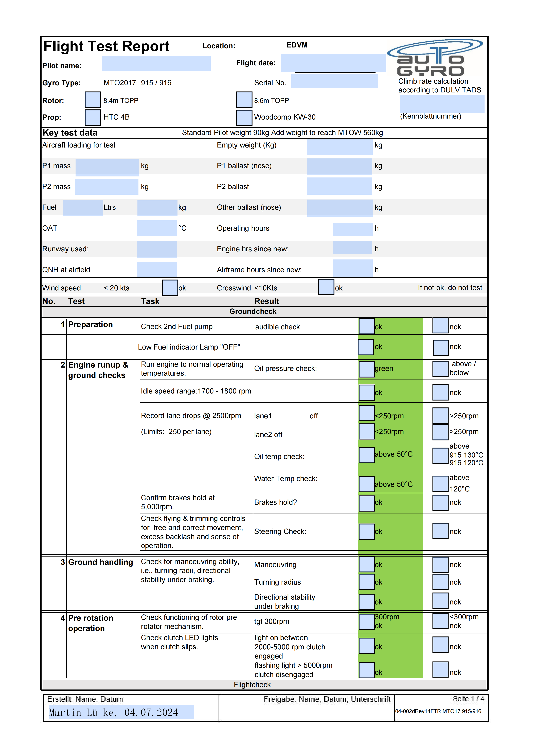Tick the Crosswind ok checkbox

point(326,287)
